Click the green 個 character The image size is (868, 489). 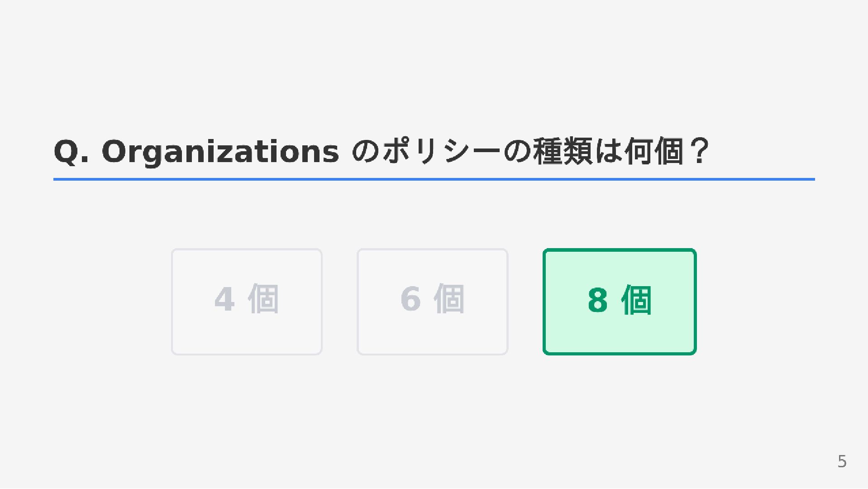tap(637, 299)
